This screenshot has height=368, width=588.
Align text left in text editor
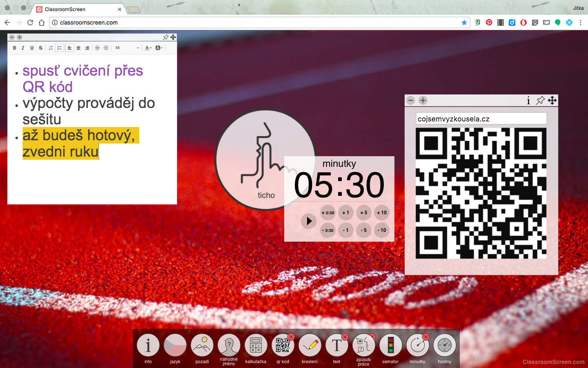pos(69,48)
